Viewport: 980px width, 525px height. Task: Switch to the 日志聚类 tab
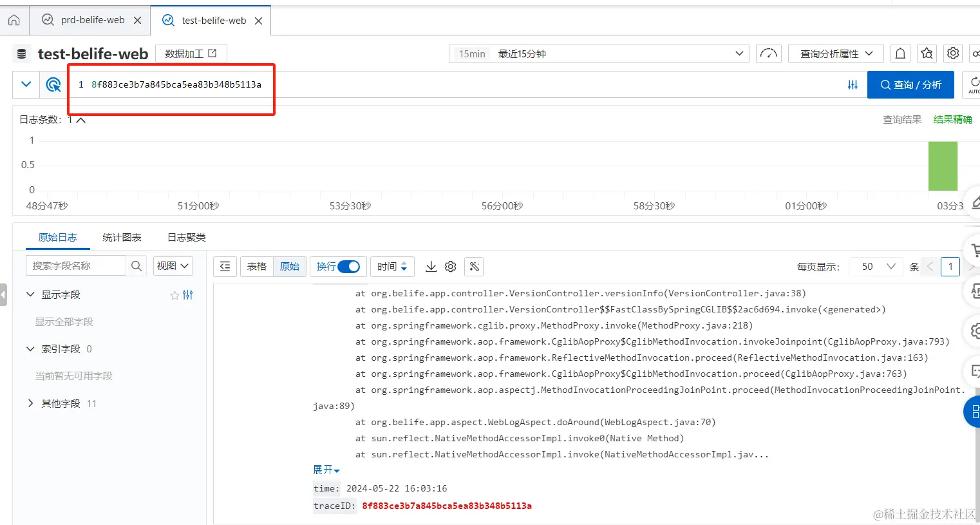pyautogui.click(x=187, y=237)
